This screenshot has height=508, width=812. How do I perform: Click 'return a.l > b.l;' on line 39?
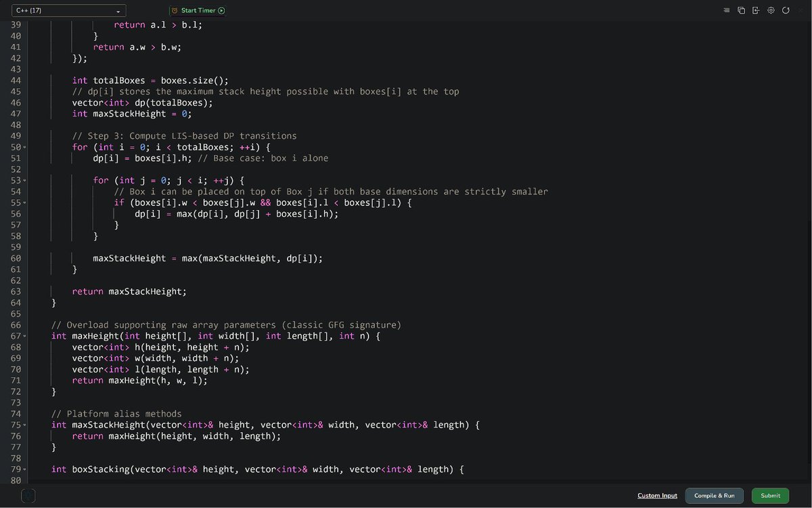click(x=158, y=25)
